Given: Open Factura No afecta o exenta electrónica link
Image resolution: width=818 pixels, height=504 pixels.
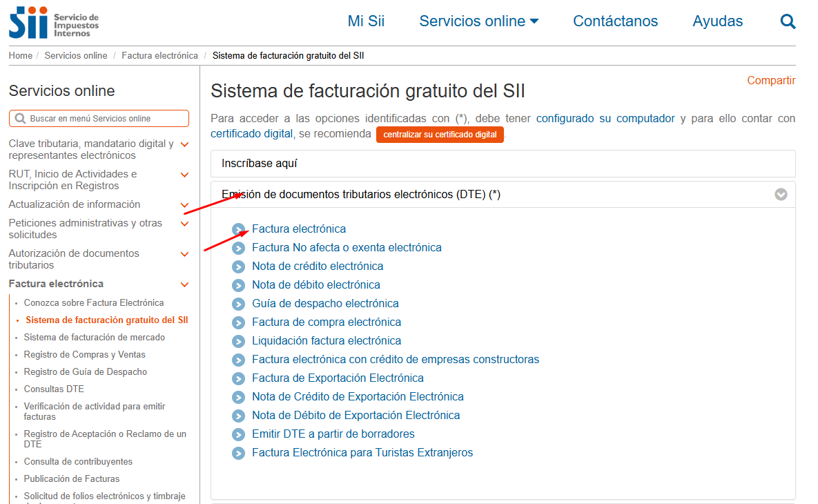Looking at the screenshot, I should (347, 248).
